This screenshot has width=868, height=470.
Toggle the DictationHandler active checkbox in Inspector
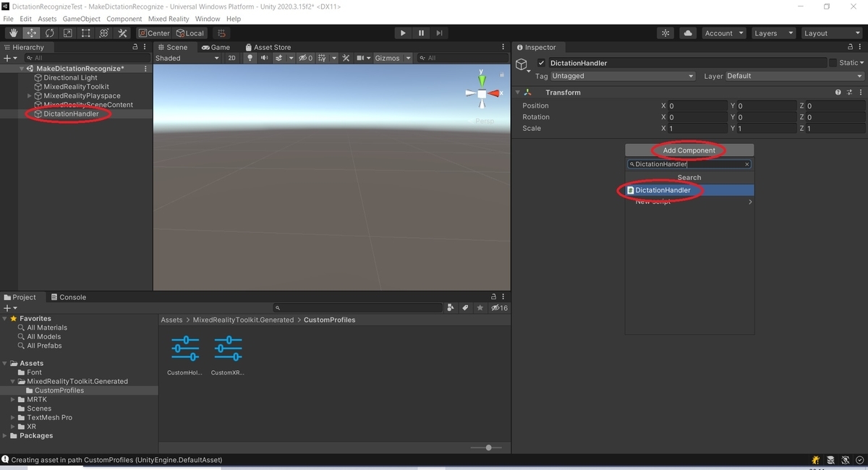pyautogui.click(x=541, y=63)
